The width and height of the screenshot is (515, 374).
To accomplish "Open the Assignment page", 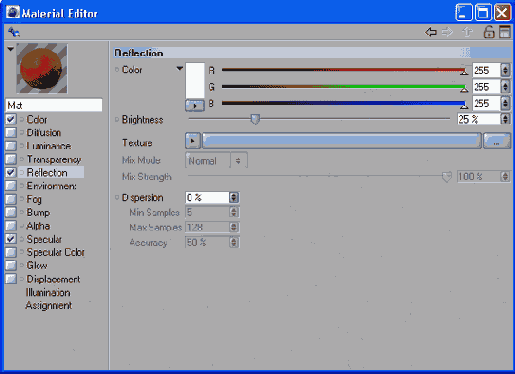I will pos(49,306).
